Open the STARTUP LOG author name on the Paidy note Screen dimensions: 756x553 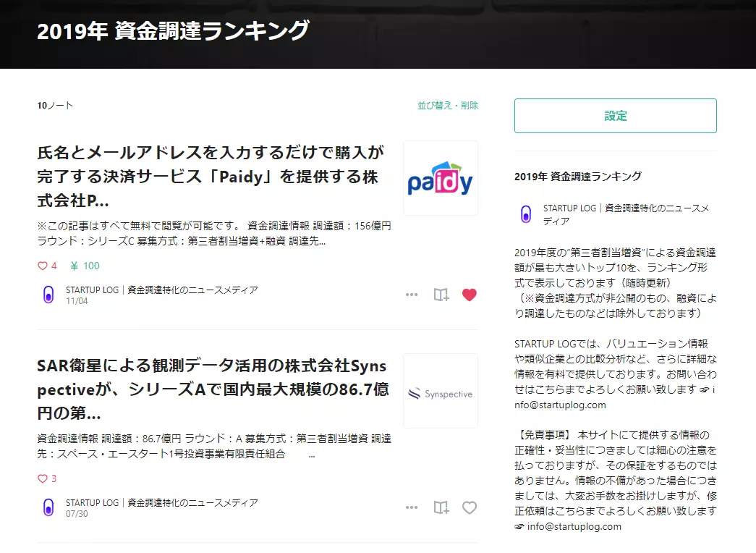click(161, 290)
